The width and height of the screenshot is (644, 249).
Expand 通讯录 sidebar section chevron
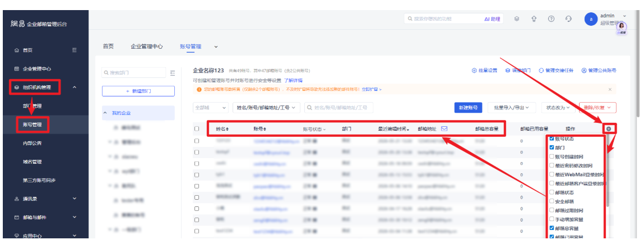(75, 199)
